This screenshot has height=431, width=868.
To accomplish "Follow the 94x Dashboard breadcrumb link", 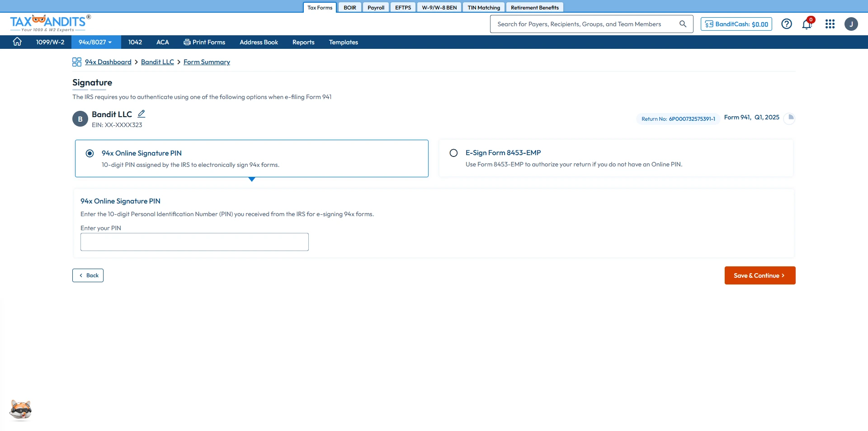I will [x=108, y=62].
